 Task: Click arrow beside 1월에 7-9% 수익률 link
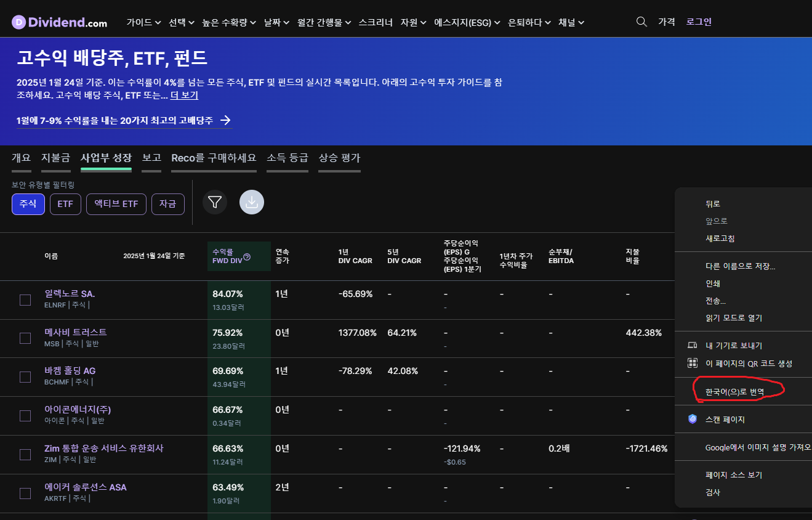[x=226, y=120]
